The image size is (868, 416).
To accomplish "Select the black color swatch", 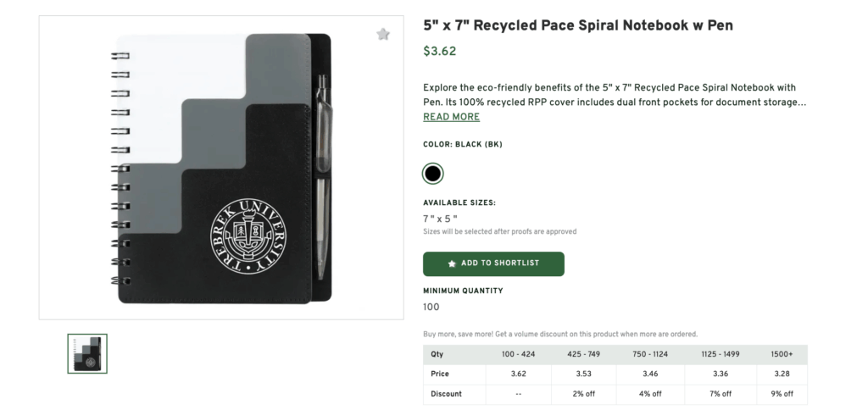I will coord(432,174).
